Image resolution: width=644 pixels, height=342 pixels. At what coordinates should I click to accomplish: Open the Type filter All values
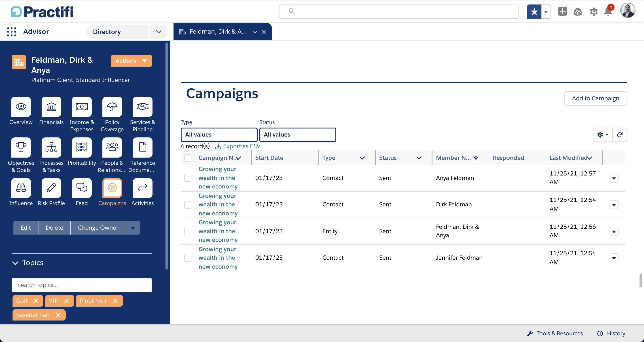[219, 135]
